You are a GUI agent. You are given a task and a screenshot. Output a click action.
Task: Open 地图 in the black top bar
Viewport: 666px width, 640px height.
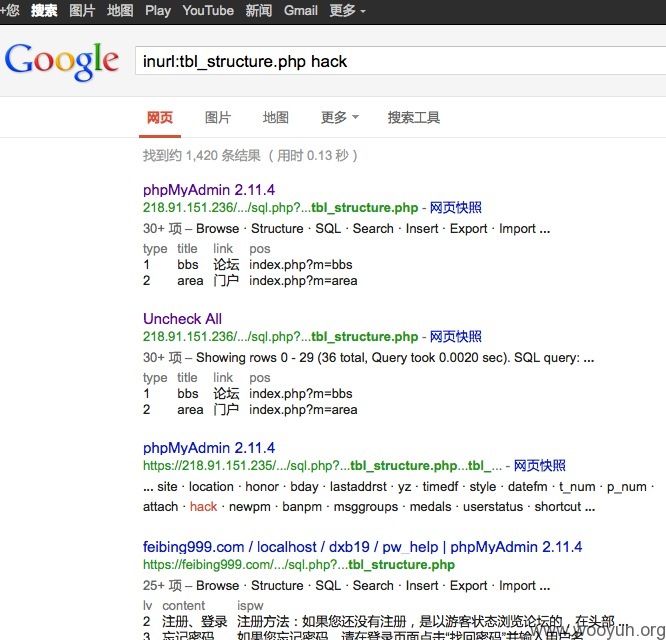coord(120,10)
